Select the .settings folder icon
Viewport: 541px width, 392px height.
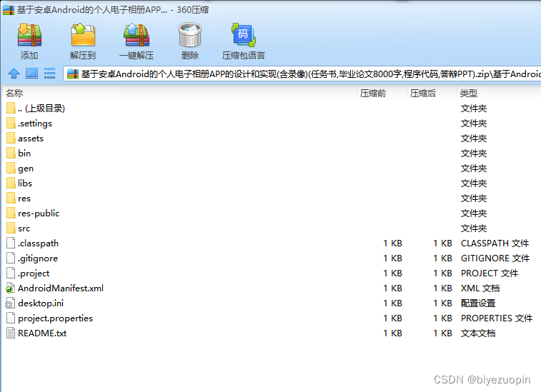click(11, 123)
